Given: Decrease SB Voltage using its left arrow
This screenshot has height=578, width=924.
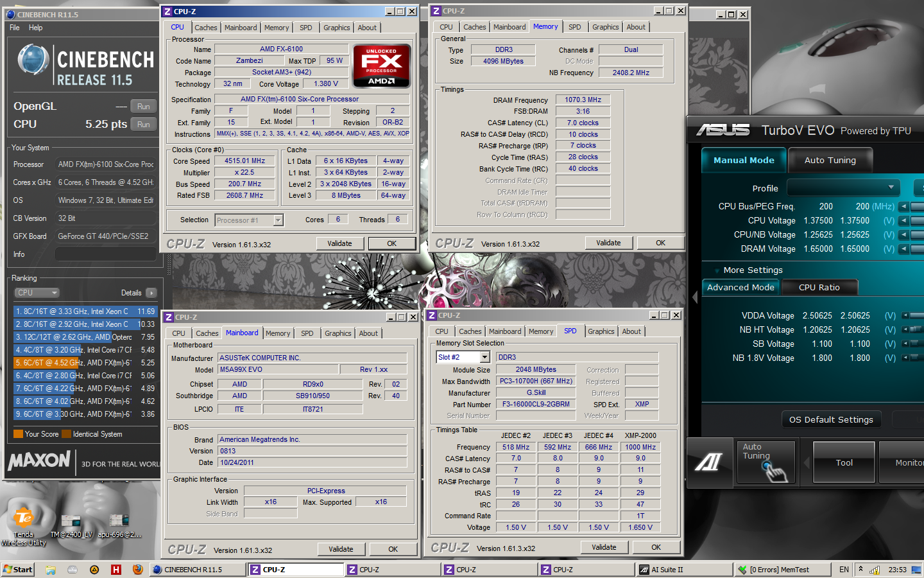Looking at the screenshot, I should click(x=905, y=344).
